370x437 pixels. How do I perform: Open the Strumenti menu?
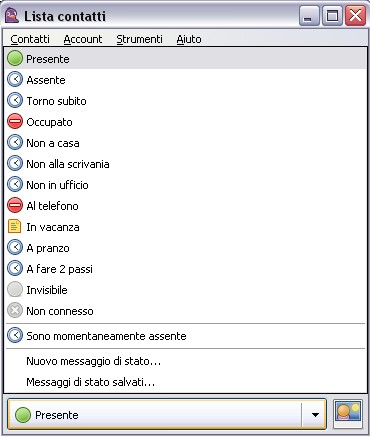pyautogui.click(x=139, y=39)
